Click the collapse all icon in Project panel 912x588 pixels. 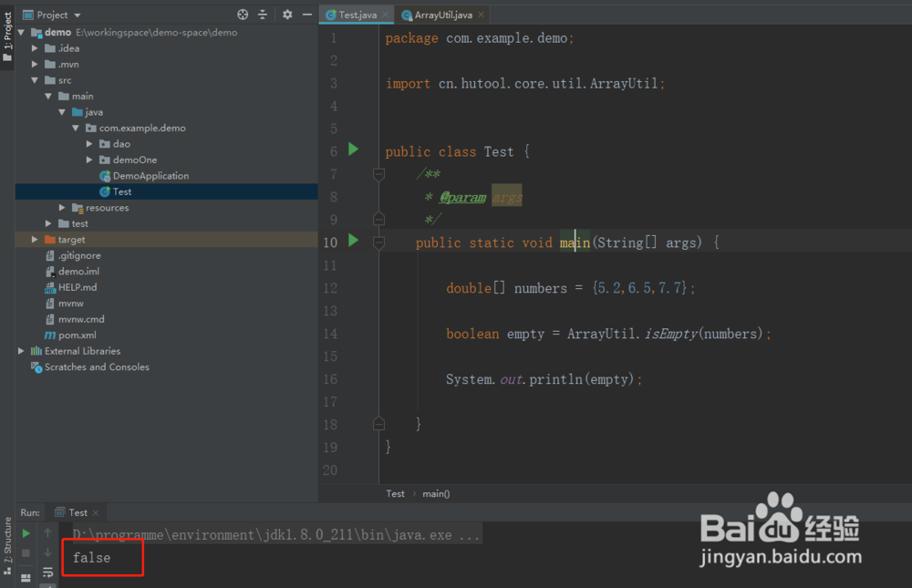coord(263,15)
